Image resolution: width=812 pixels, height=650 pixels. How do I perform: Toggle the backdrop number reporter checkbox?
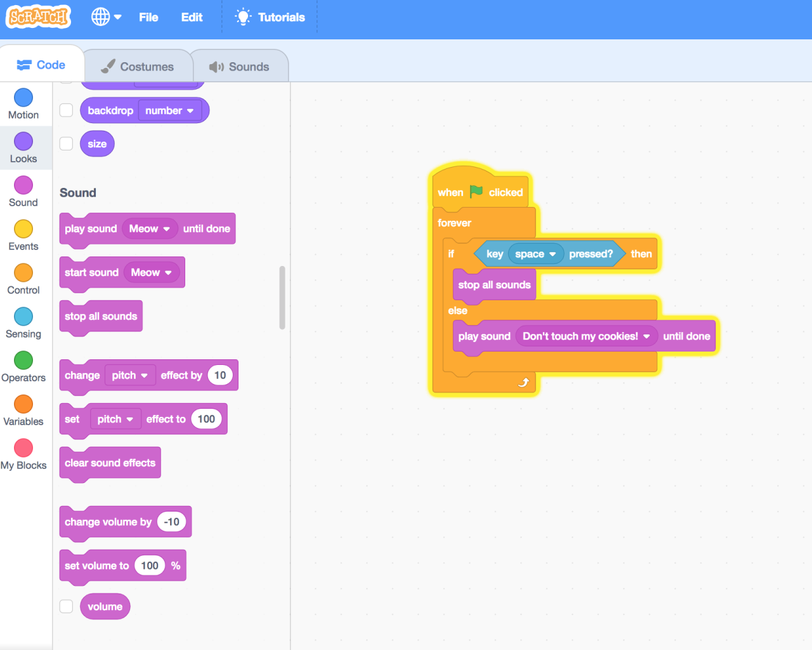click(66, 110)
